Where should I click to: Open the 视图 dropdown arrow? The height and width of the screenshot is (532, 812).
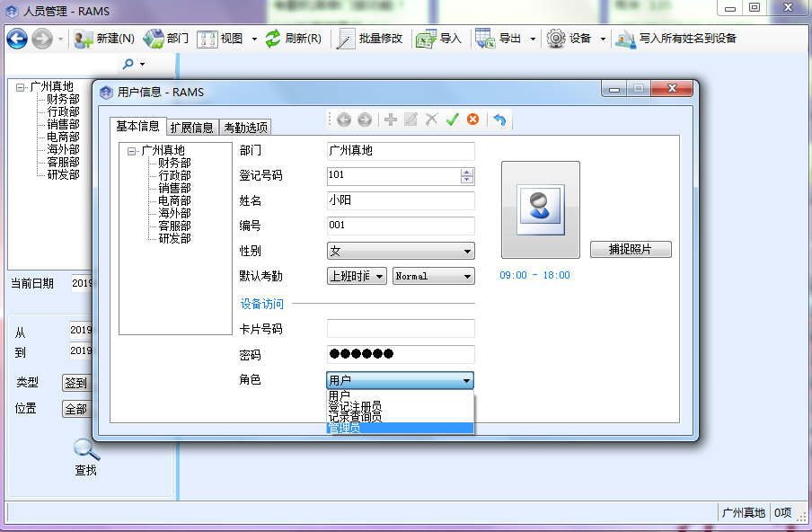click(254, 39)
